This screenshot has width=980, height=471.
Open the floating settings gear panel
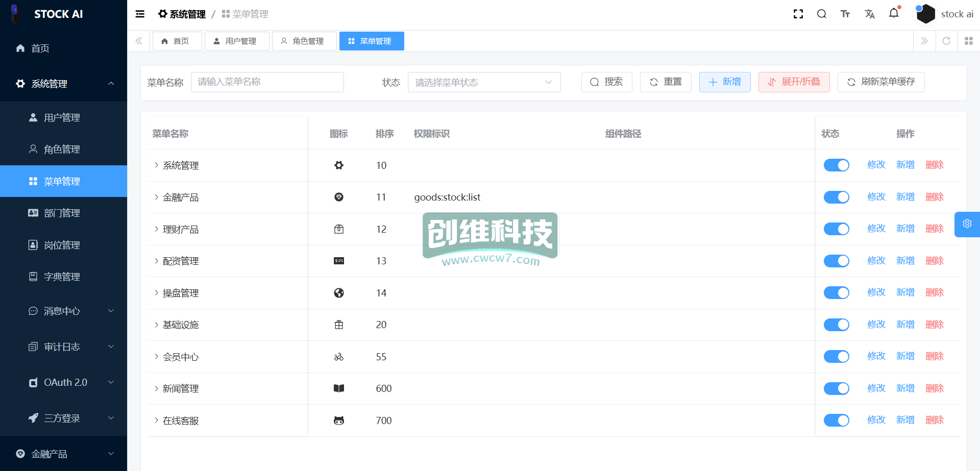pos(967,224)
